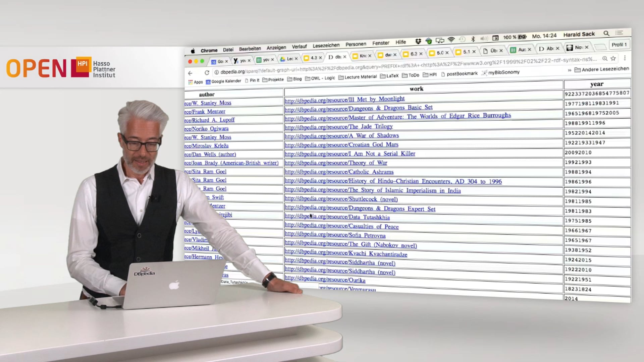Screen dimensions: 644x362
Task: Open the bookmarks overflow chevron
Action: coord(569,70)
